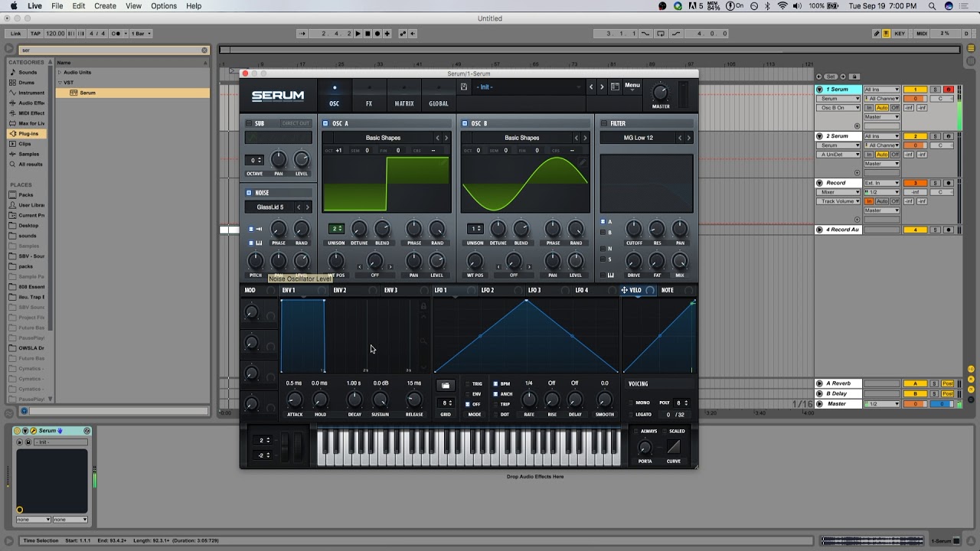This screenshot has width=980, height=551.
Task: Click the Record button in Live transport
Action: [377, 34]
